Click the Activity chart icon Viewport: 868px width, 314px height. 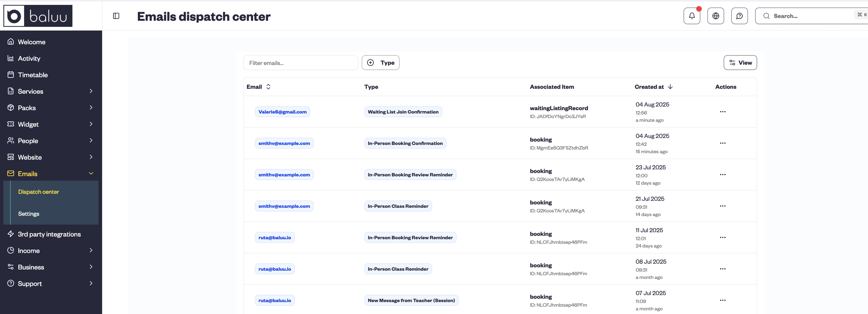coord(11,58)
